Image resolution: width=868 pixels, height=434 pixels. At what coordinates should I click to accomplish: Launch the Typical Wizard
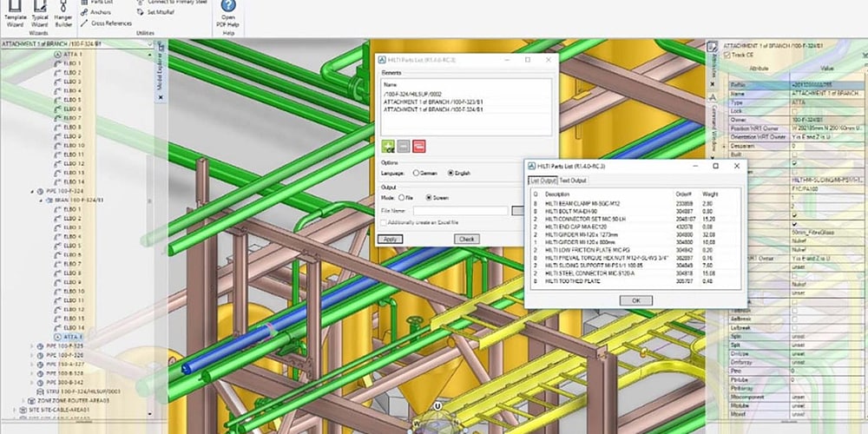[x=39, y=14]
